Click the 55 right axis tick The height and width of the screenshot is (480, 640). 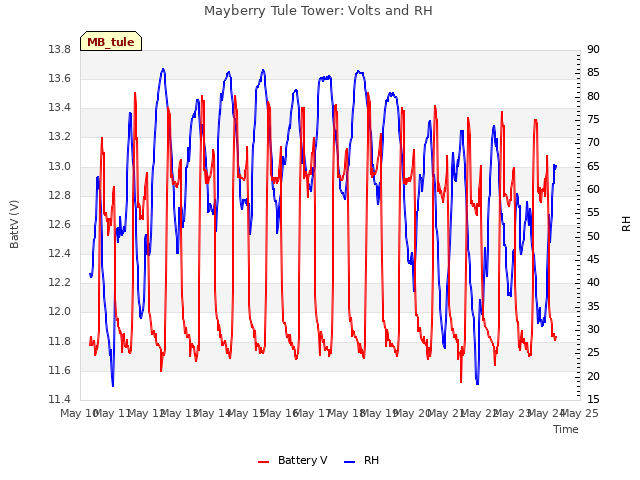click(593, 213)
